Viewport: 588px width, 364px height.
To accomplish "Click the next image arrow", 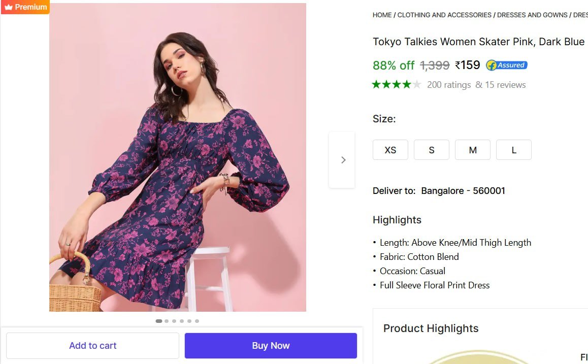I will (x=343, y=160).
